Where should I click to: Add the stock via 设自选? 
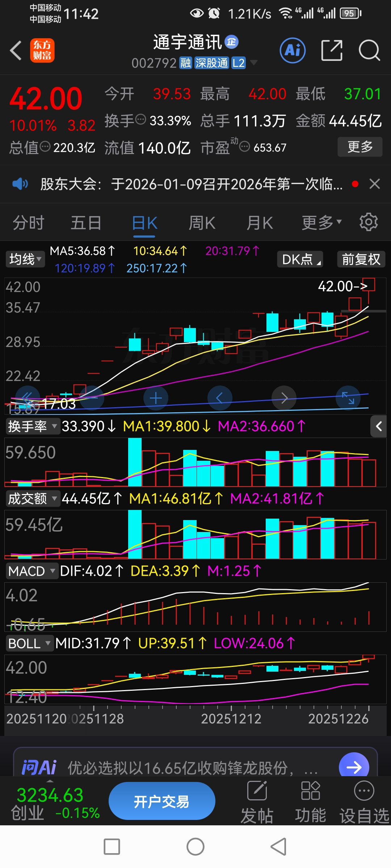tap(364, 802)
